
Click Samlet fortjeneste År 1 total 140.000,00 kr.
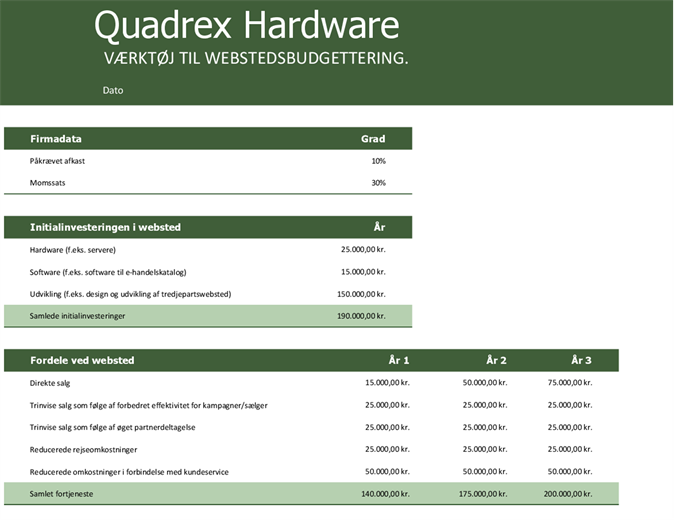385,494
